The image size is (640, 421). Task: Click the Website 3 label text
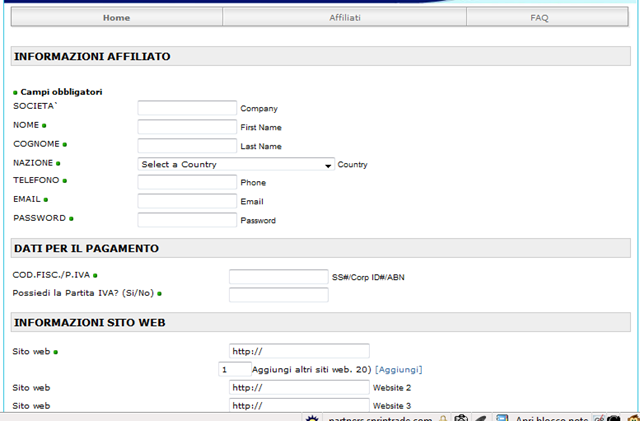click(392, 406)
